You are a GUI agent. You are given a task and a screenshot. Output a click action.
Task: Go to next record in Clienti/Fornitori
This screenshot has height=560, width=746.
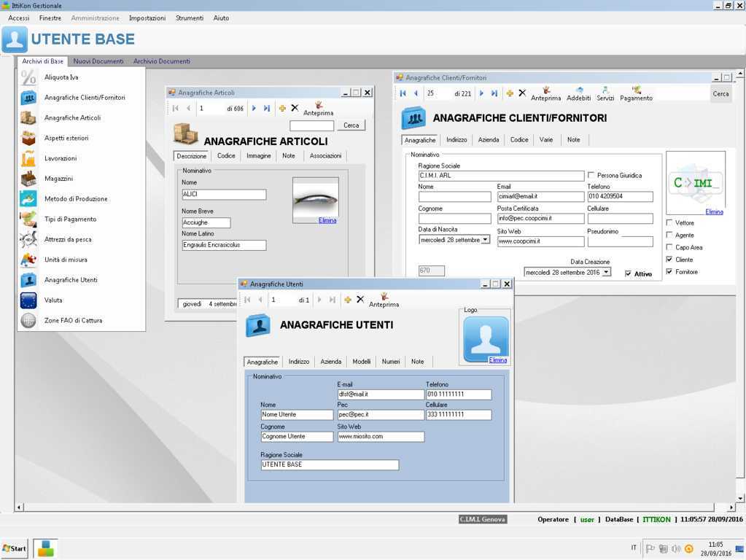point(481,93)
